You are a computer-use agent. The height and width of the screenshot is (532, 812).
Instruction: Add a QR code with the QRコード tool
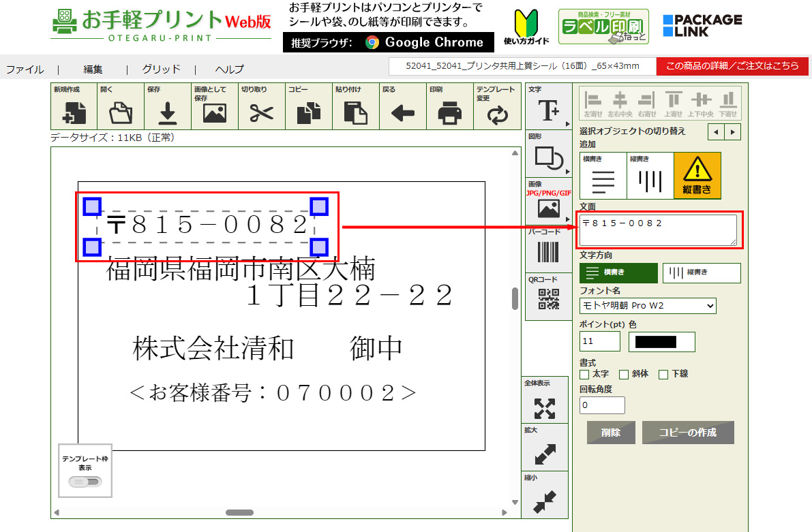548,298
